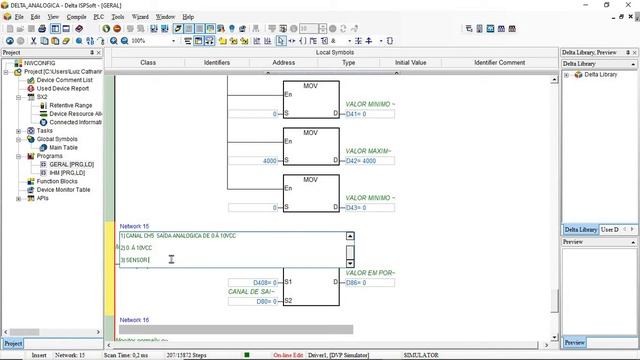Click the Find magnifier icon
Image resolution: width=640 pixels, height=360 pixels.
pyautogui.click(x=79, y=41)
